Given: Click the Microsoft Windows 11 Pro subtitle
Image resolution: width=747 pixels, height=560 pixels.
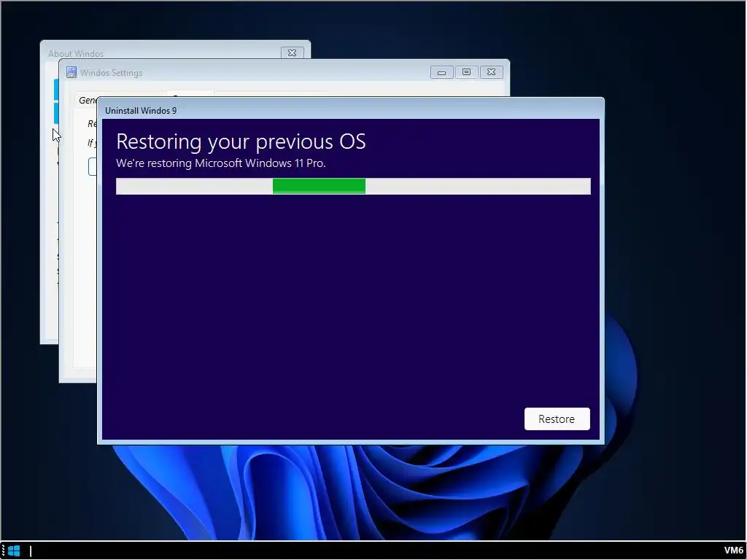Looking at the screenshot, I should coord(221,163).
